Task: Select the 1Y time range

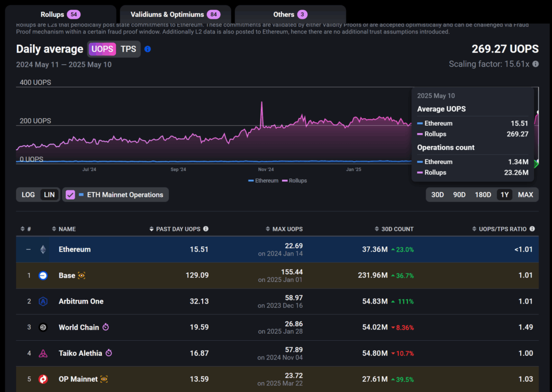Action: [505, 195]
